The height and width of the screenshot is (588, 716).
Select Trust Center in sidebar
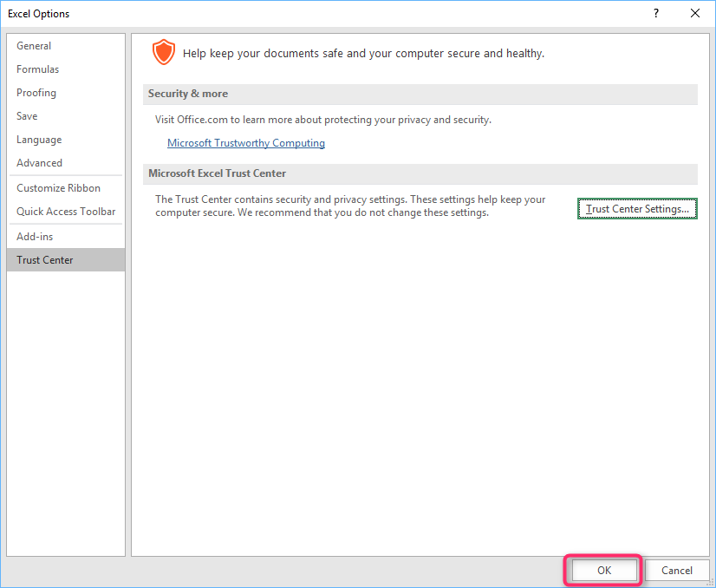tap(66, 260)
